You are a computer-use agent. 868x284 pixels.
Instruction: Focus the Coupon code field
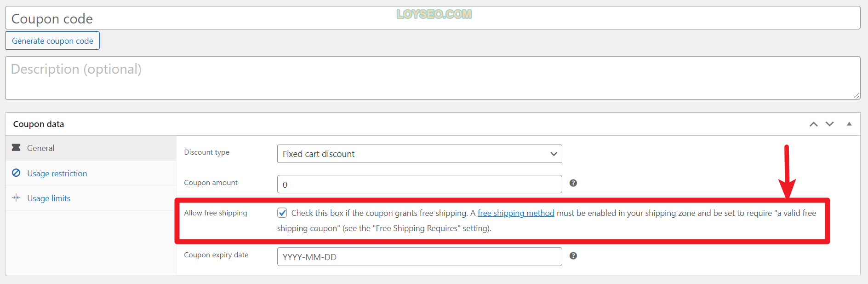(x=433, y=18)
